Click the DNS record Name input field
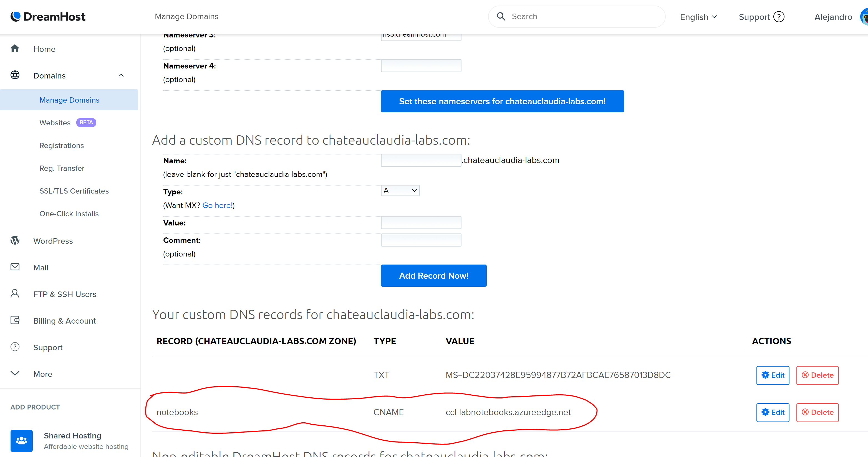 click(x=421, y=160)
